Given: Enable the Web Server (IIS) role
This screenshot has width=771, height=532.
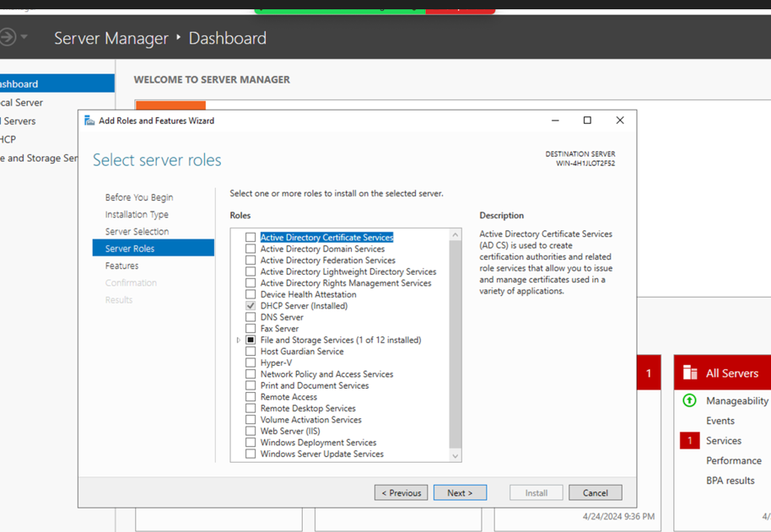Looking at the screenshot, I should [x=249, y=431].
